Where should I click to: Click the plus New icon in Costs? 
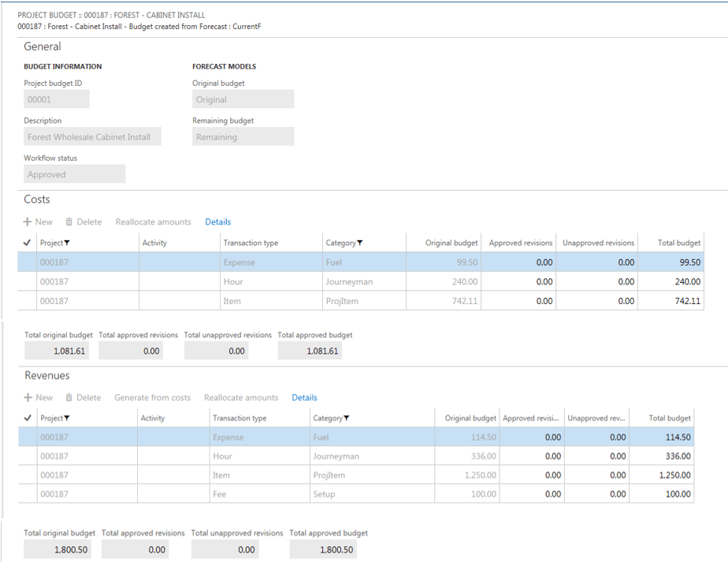(x=28, y=222)
